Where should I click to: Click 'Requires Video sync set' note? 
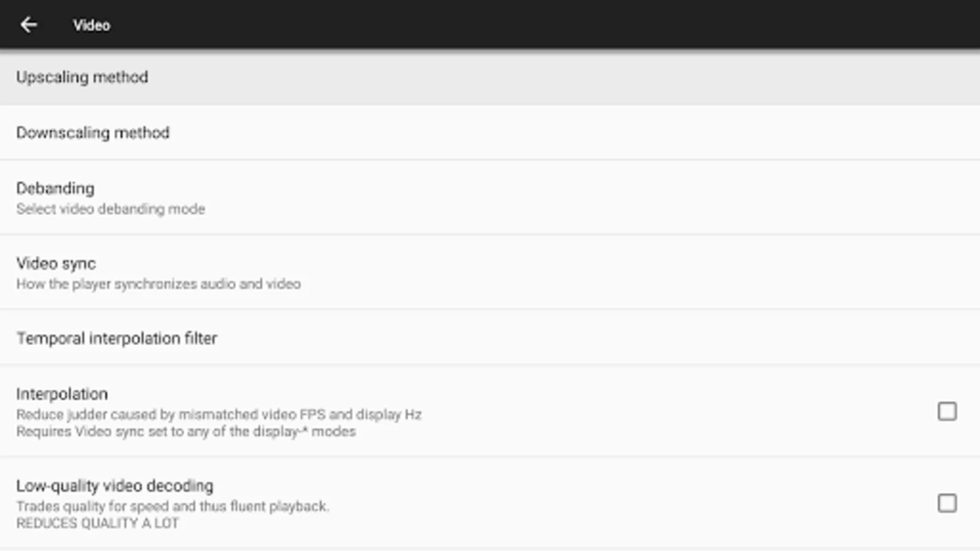(x=186, y=432)
